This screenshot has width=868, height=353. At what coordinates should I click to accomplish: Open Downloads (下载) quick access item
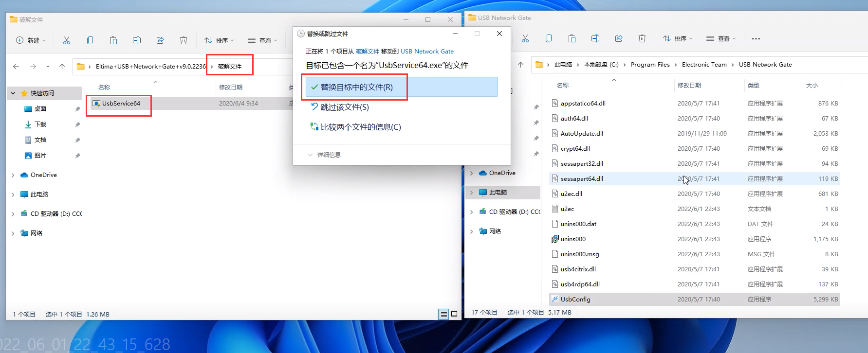click(40, 124)
